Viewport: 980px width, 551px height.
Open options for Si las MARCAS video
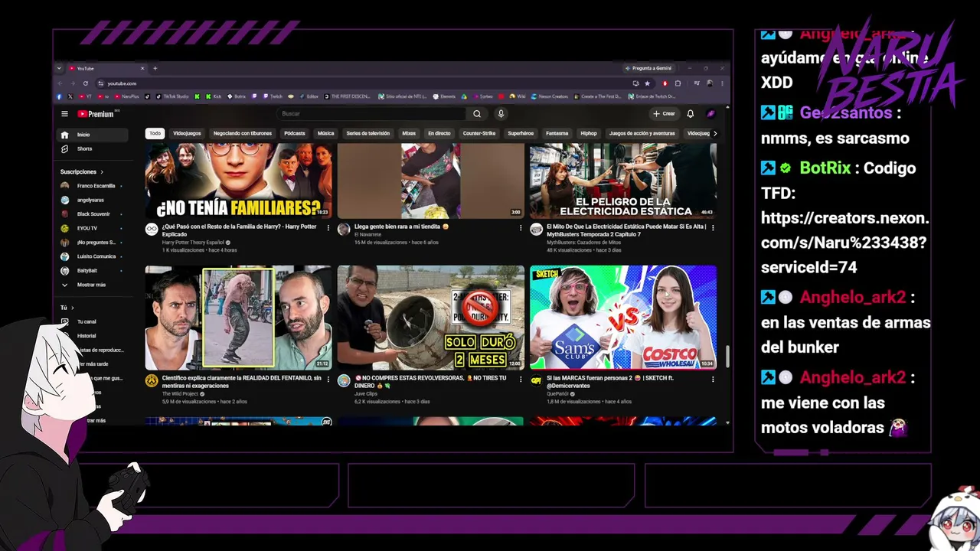713,379
